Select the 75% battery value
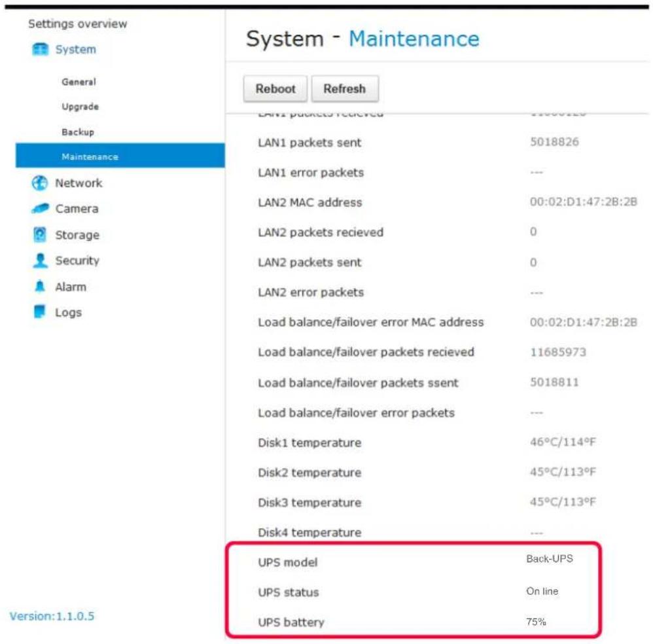 [x=536, y=622]
